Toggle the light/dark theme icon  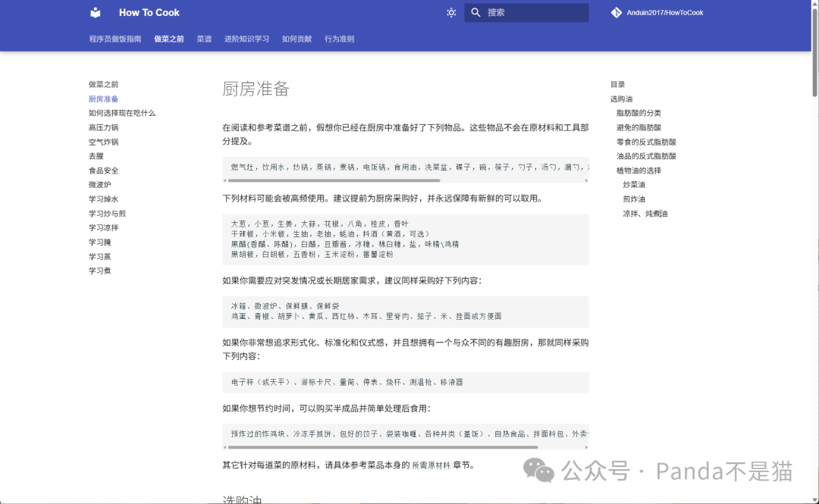click(x=451, y=13)
